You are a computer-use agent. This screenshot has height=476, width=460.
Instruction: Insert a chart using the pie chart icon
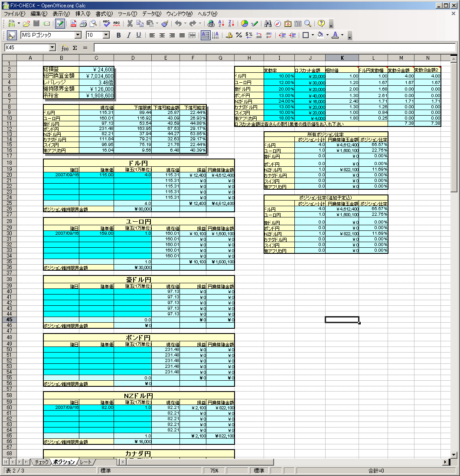pos(245,23)
